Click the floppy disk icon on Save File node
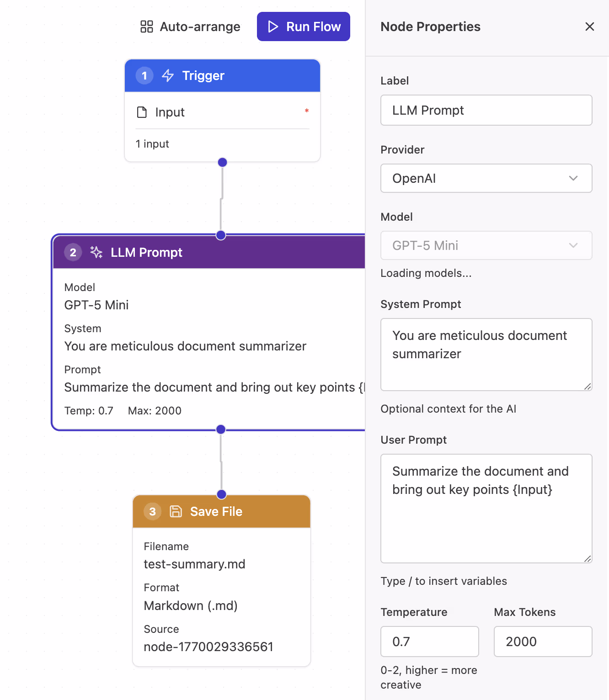 (176, 511)
